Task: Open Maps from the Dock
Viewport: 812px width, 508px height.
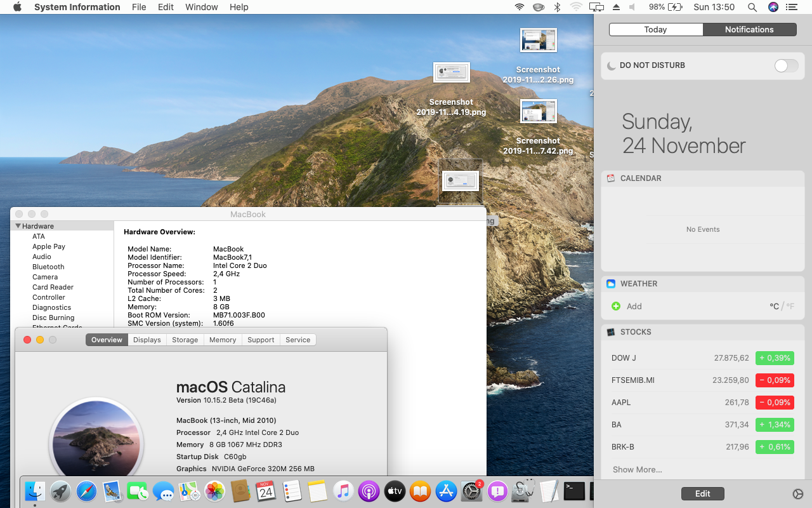Action: click(189, 491)
